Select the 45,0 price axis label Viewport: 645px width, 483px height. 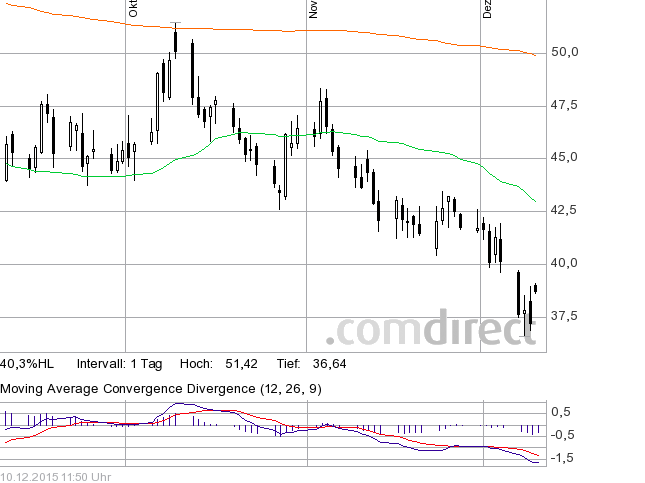pos(567,158)
